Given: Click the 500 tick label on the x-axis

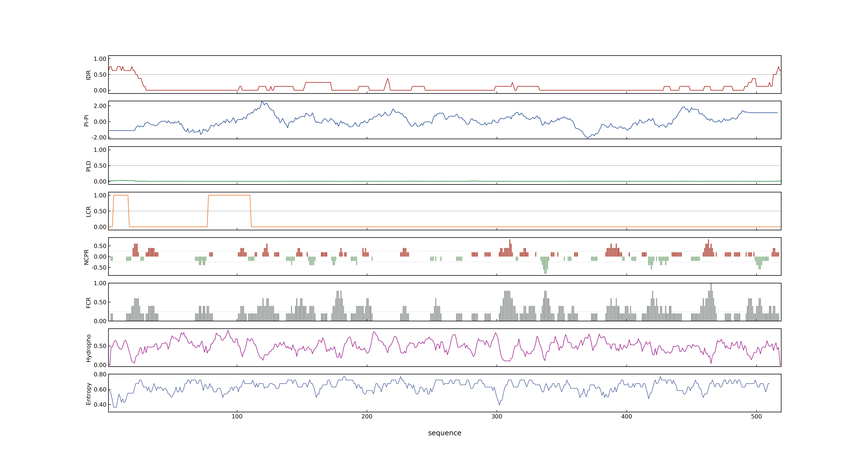Looking at the screenshot, I should (756, 416).
